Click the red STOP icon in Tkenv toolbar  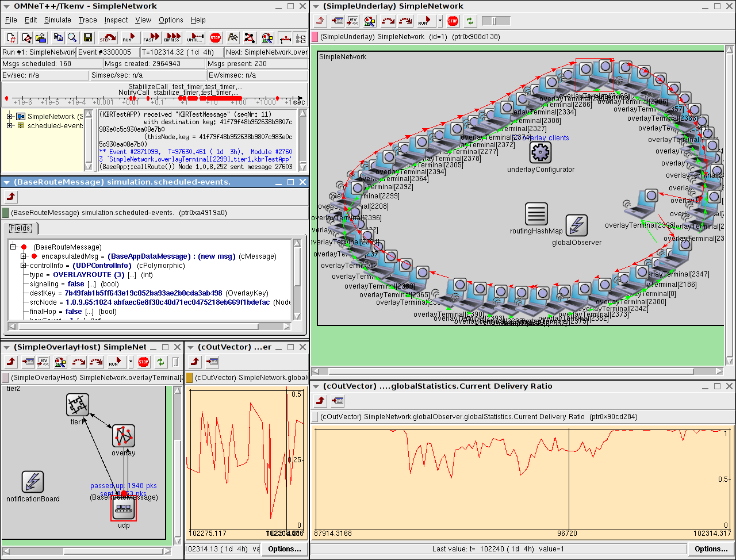tap(215, 38)
